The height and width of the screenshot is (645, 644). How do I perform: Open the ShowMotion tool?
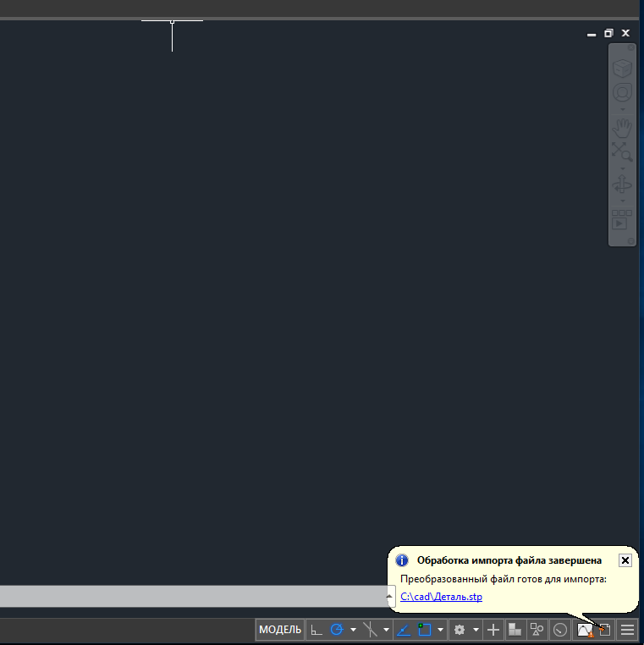tap(622, 220)
